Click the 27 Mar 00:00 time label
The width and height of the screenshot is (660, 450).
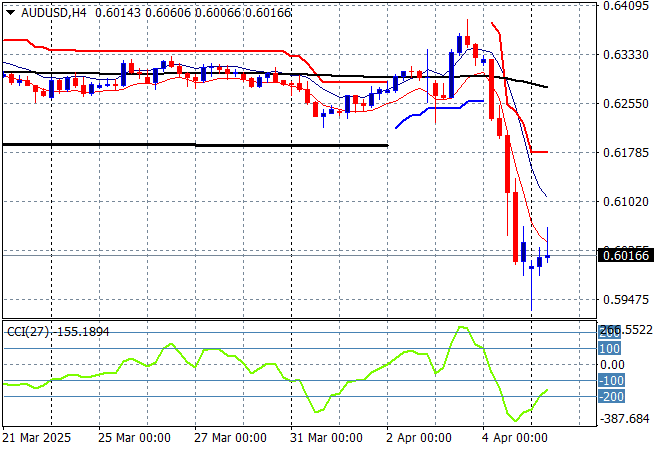pyautogui.click(x=230, y=438)
